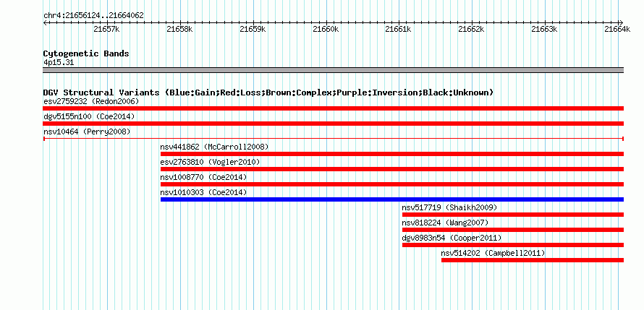Image resolution: width=644 pixels, height=310 pixels.
Task: Click the red bar below nsv818224 (Wang2007)
Action: click(x=513, y=230)
